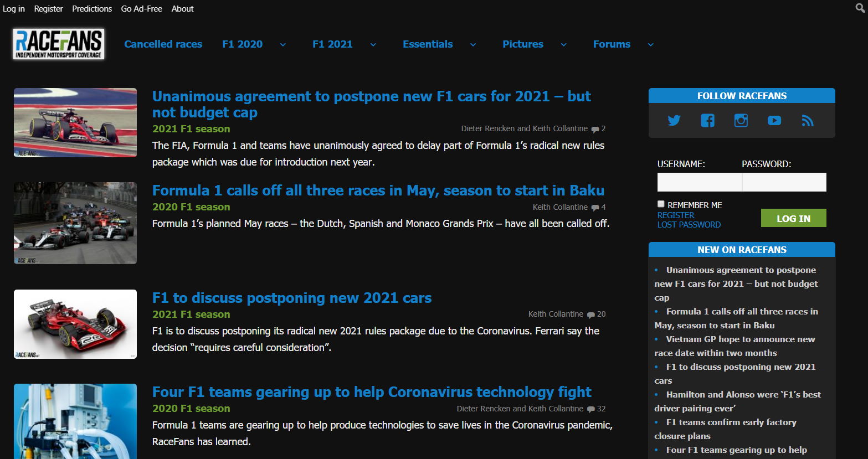Open headline 'Unanimous agreement to postpone new F1 cars'
Screen dimensions: 868x459
click(372, 104)
